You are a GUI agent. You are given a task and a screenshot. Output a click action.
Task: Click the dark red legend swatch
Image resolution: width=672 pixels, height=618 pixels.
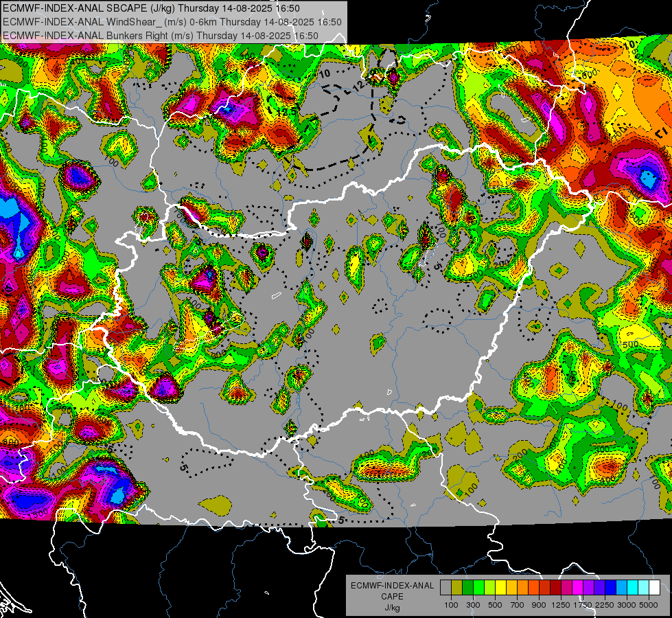556,588
